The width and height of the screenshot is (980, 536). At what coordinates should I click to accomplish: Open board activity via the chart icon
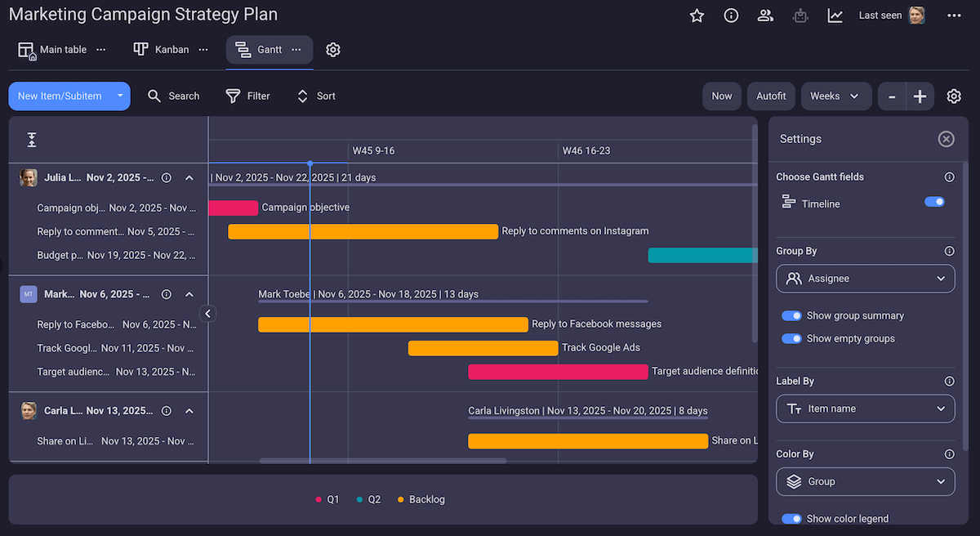click(835, 15)
